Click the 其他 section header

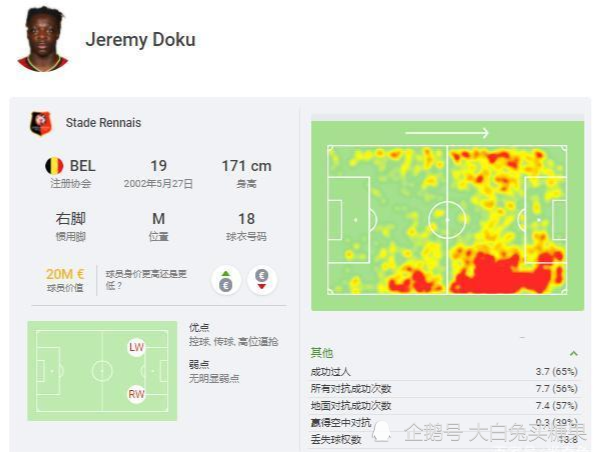pos(321,353)
